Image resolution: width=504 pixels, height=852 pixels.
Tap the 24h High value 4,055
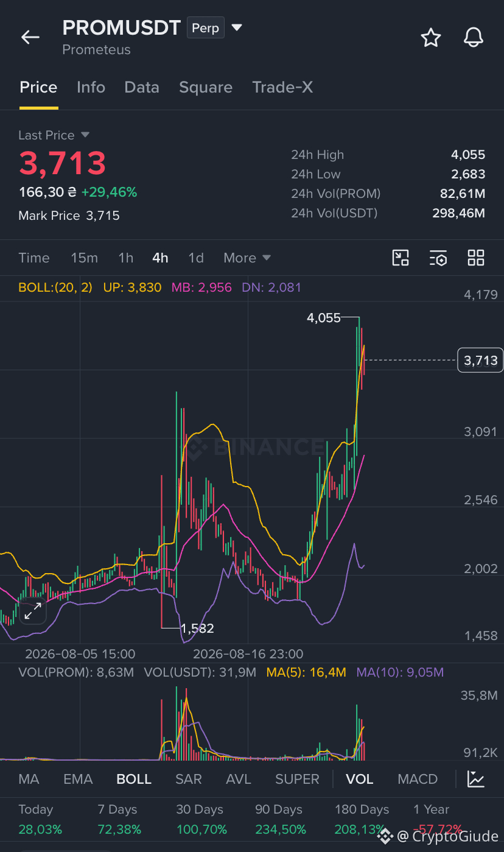coord(468,155)
